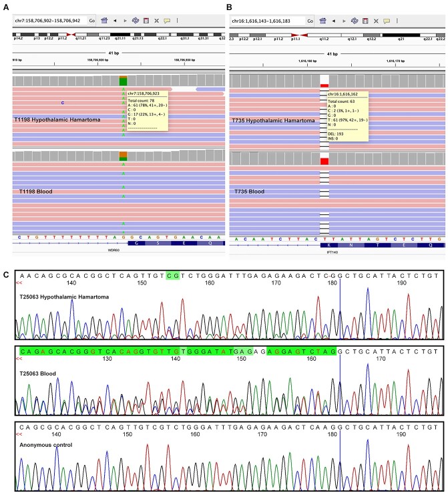Click the large red coverage bar in T735 Blood track
Viewport: 448px width, 501px height.
click(x=324, y=161)
